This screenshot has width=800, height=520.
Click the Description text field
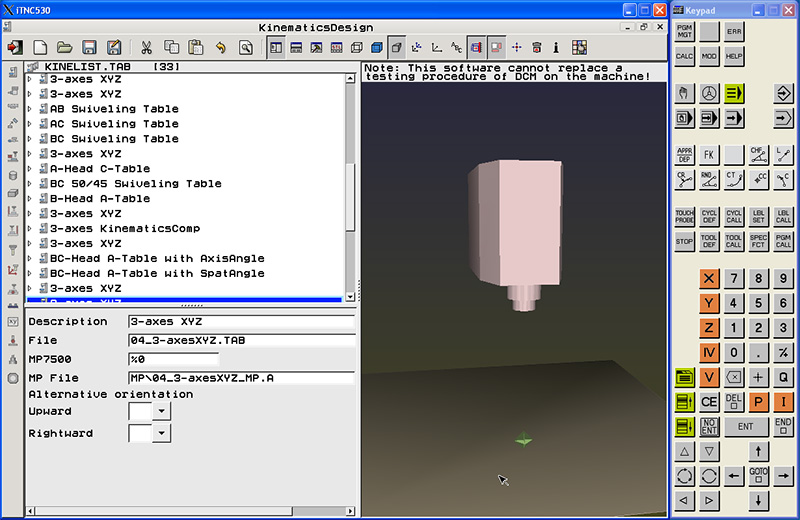coord(240,322)
